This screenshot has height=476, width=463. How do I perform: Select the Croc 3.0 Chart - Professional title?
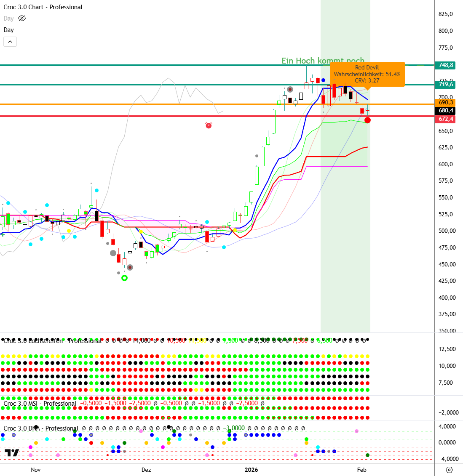tap(43, 7)
